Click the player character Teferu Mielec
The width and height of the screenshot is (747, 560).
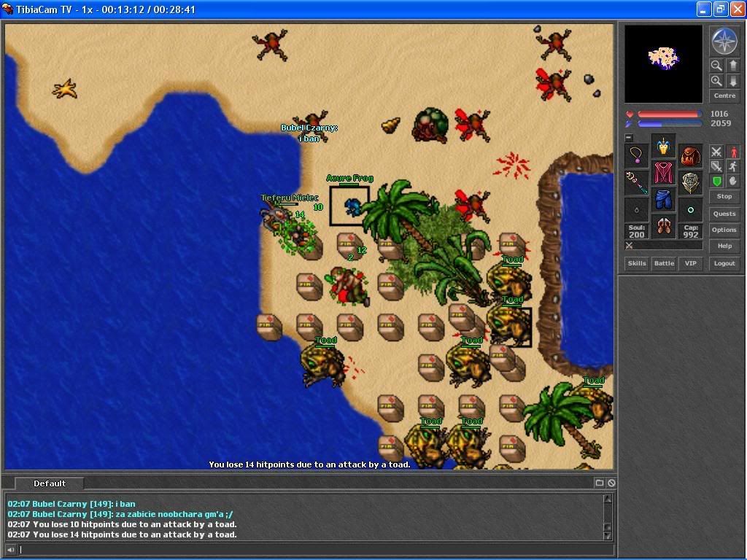point(275,217)
